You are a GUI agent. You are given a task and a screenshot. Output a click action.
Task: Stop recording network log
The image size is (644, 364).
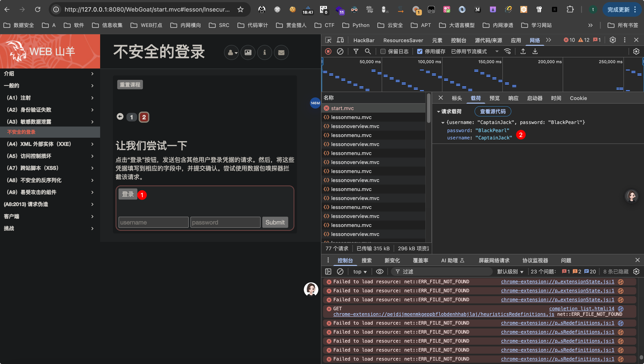(x=328, y=52)
